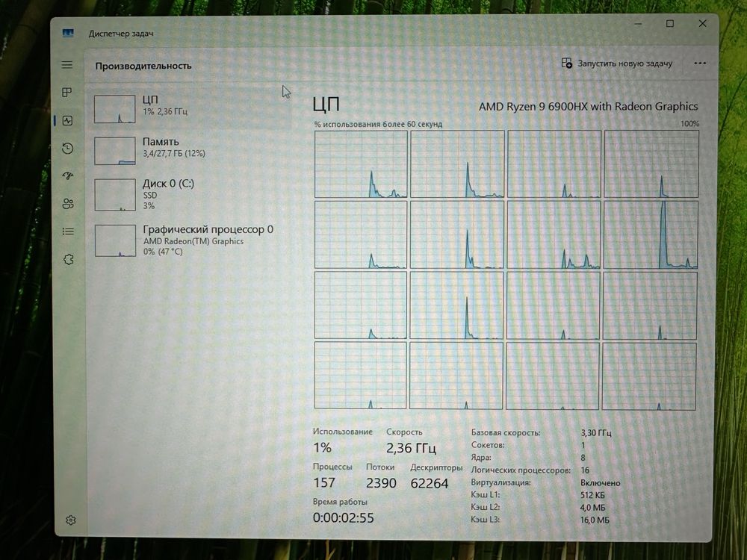The image size is (747, 560).
Task: Open the hamburger navigation menu
Action: pos(67,64)
